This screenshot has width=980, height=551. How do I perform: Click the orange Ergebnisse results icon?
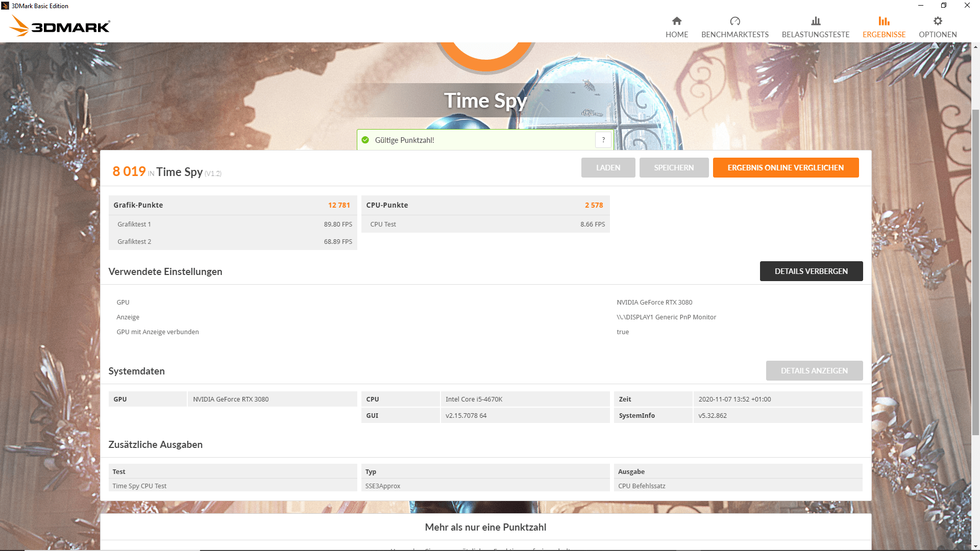(884, 21)
